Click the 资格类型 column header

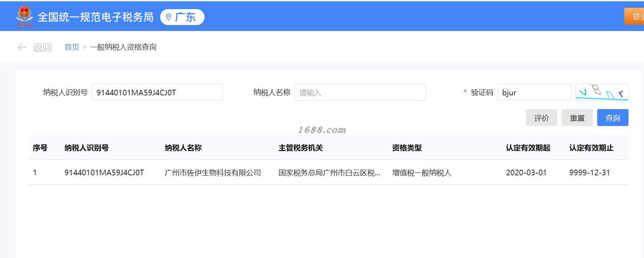point(407,148)
